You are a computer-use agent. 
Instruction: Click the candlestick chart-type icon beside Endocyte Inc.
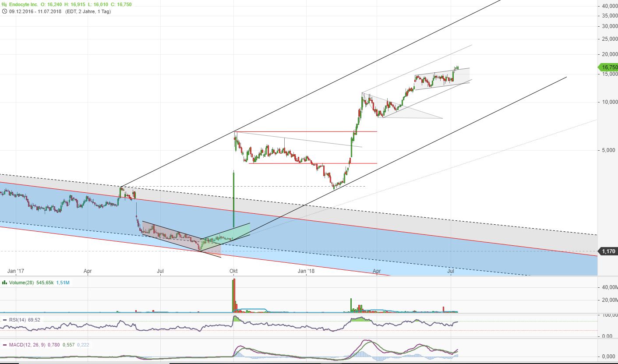(x=4, y=4)
